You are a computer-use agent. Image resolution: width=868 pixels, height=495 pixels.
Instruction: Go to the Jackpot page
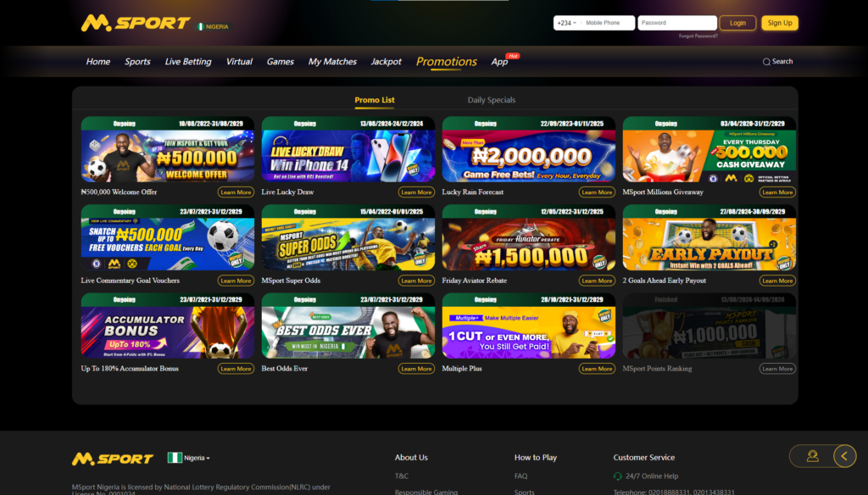[386, 62]
